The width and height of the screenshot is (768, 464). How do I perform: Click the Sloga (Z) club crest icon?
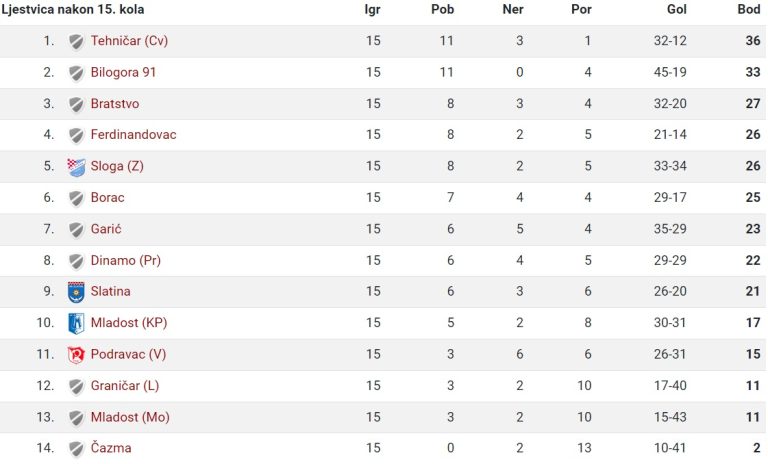[76, 167]
